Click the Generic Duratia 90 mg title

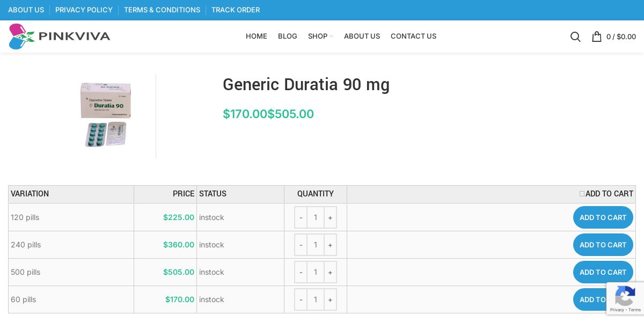click(306, 85)
